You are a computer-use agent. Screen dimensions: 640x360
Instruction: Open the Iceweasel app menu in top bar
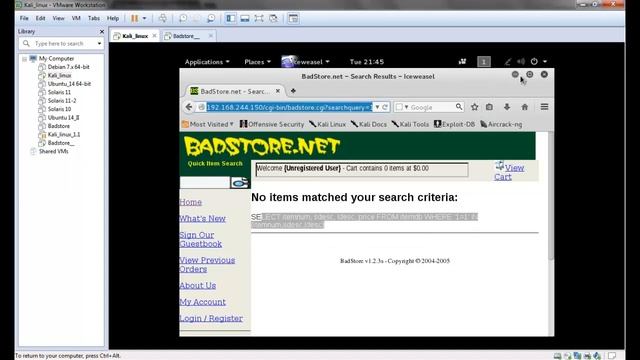[305, 62]
